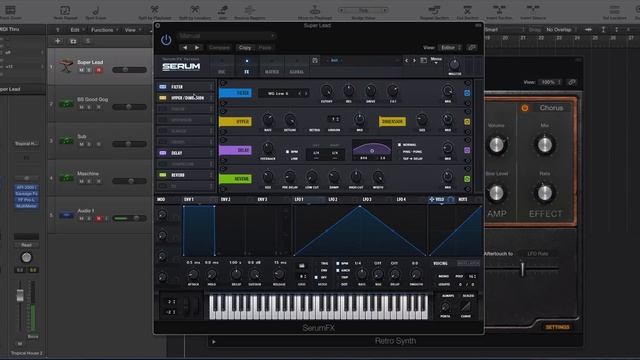Image resolution: width=640 pixels, height=360 pixels.
Task: Select the ENV 2 tab
Action: tap(226, 200)
